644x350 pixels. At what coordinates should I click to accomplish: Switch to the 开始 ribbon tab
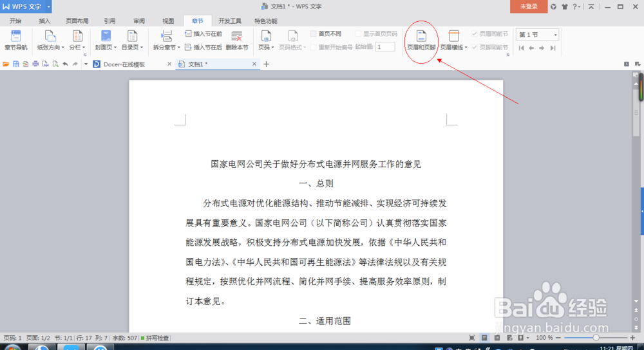[x=15, y=21]
